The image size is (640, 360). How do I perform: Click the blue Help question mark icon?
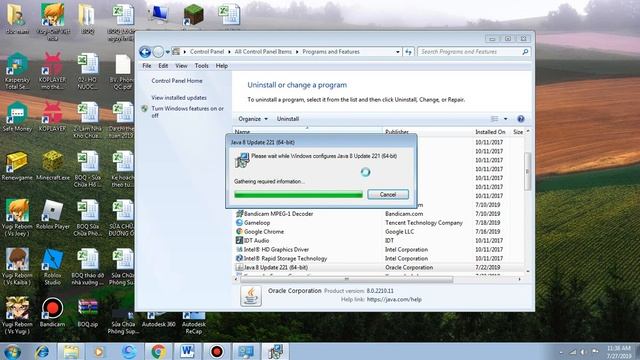pos(520,119)
